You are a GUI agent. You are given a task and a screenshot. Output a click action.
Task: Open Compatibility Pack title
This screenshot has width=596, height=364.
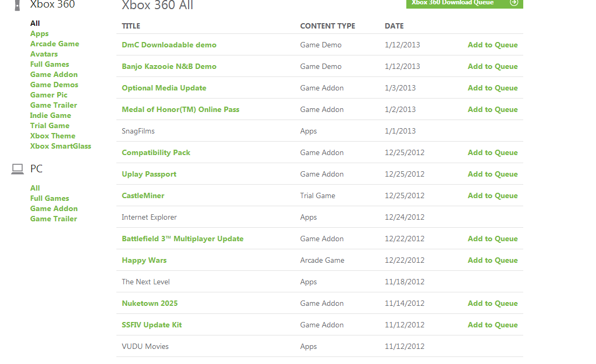tap(156, 153)
